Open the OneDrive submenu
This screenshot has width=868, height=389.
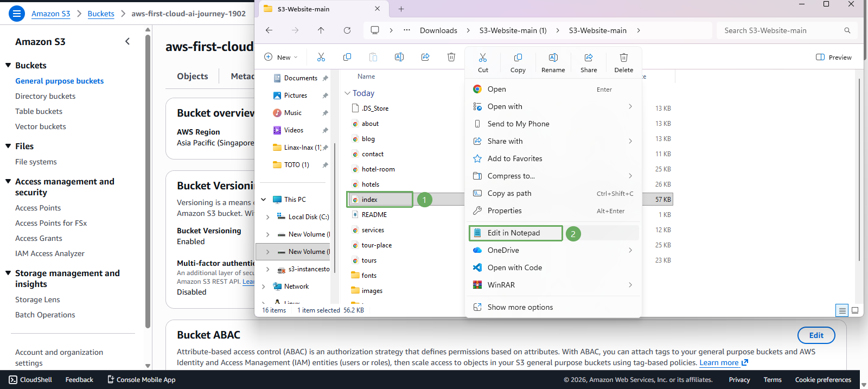(x=553, y=250)
